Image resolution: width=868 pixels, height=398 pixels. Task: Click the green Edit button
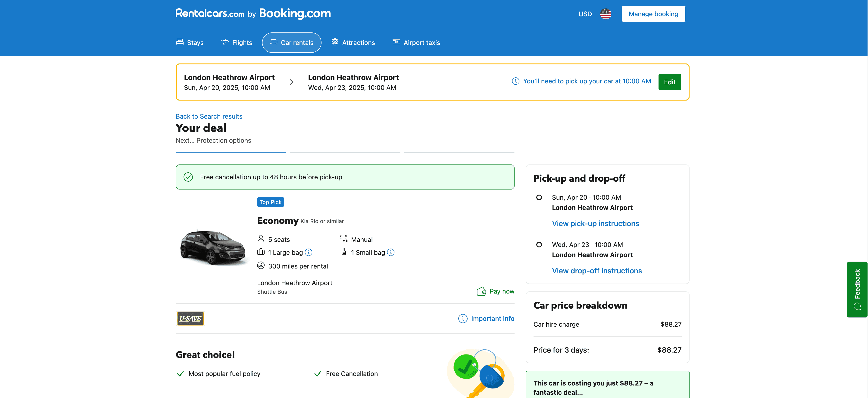click(x=669, y=82)
